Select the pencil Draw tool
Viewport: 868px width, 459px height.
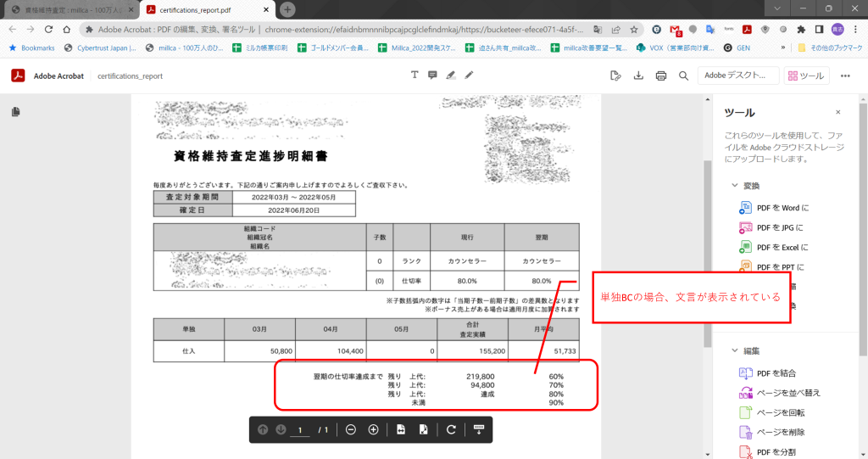tap(469, 76)
